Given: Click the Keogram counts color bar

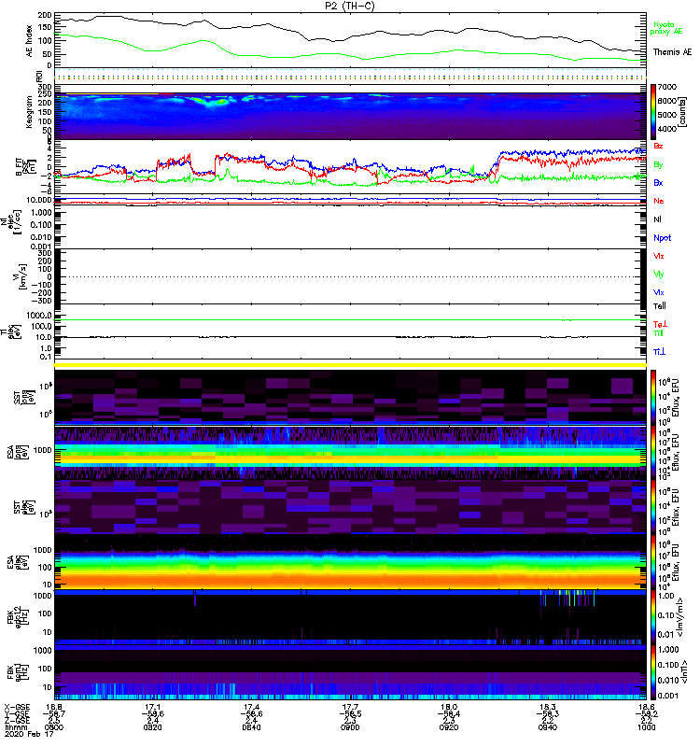Looking at the screenshot, I should pyautogui.click(x=653, y=111).
